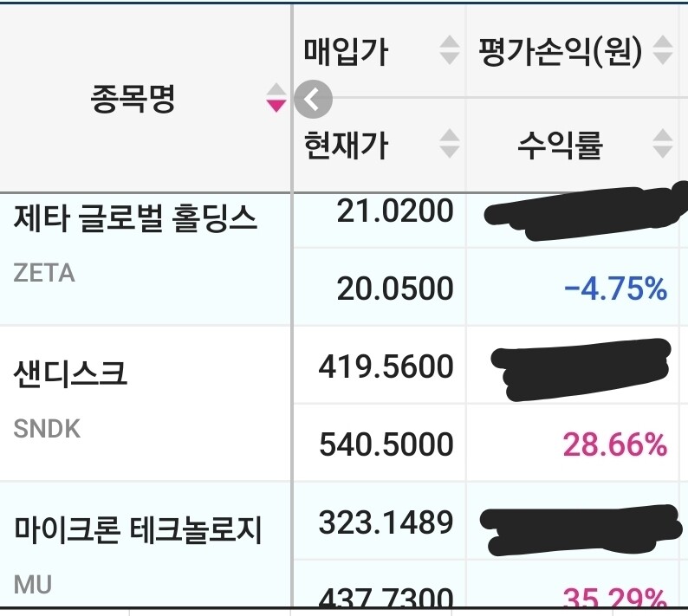Sort by 평가손익(원) sort arrows
The width and height of the screenshot is (688, 616).
pyautogui.click(x=662, y=51)
